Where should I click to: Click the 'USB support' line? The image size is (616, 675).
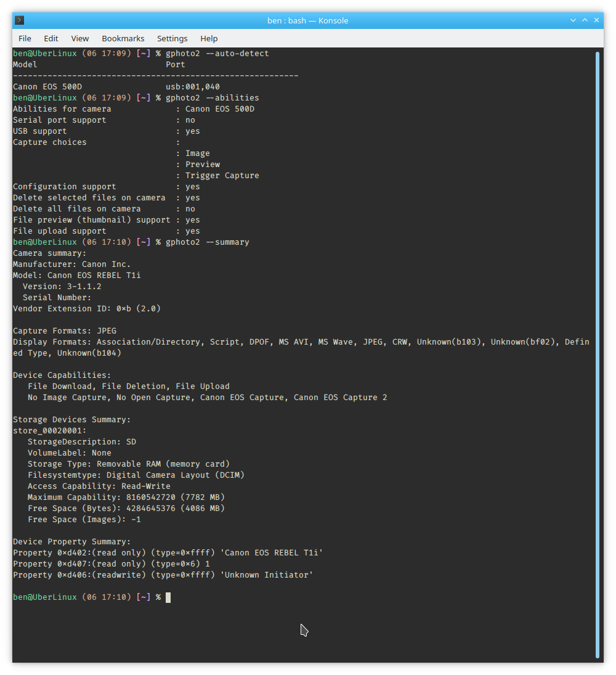pos(106,131)
